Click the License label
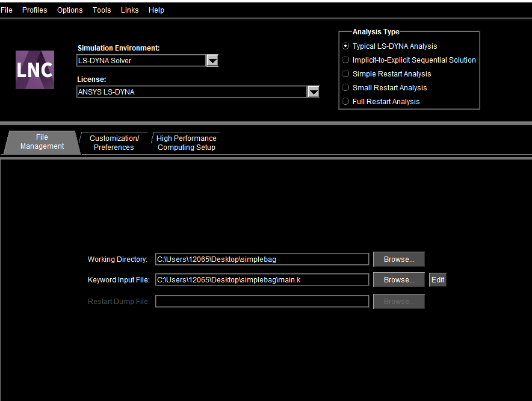The width and height of the screenshot is (532, 401). [91, 79]
